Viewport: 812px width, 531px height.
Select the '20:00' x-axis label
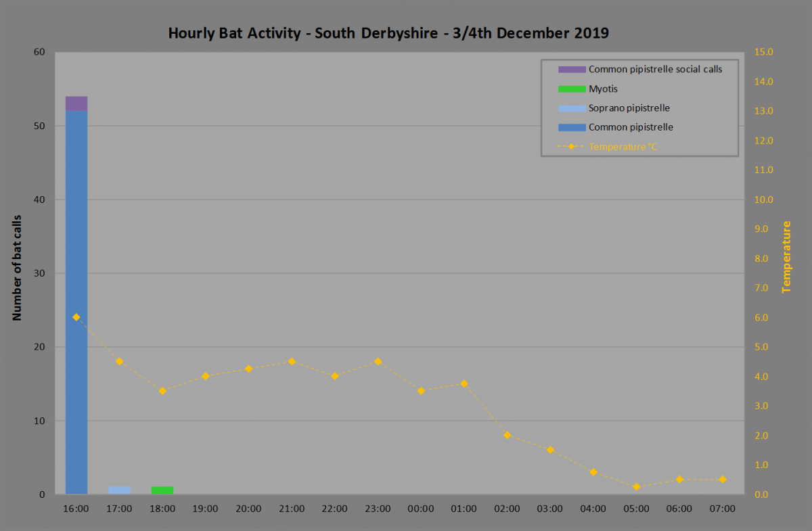pyautogui.click(x=249, y=509)
